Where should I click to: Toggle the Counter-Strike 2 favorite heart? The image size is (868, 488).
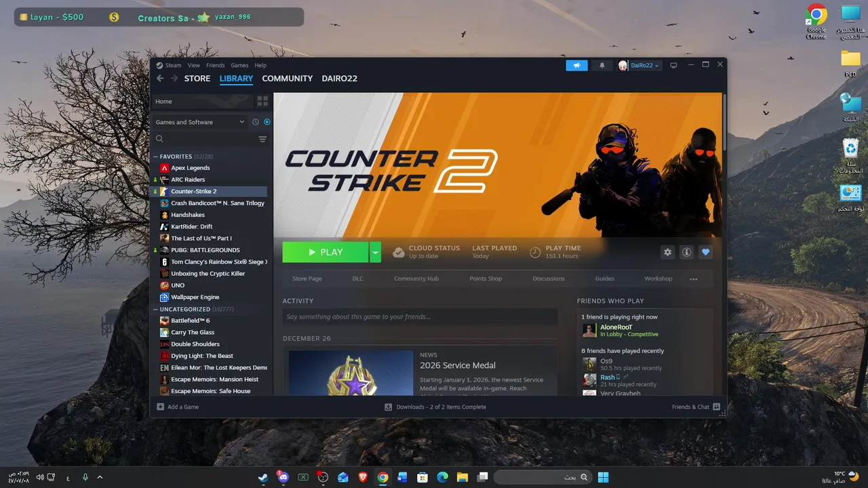706,252
